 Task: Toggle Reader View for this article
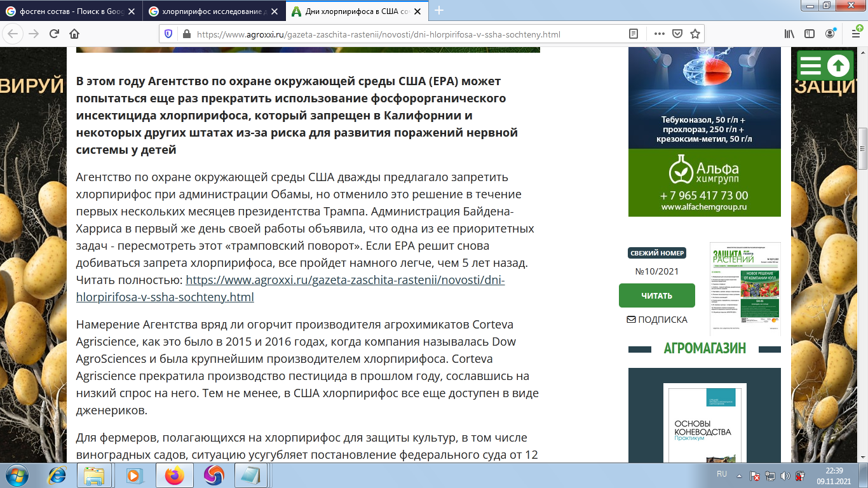click(634, 33)
